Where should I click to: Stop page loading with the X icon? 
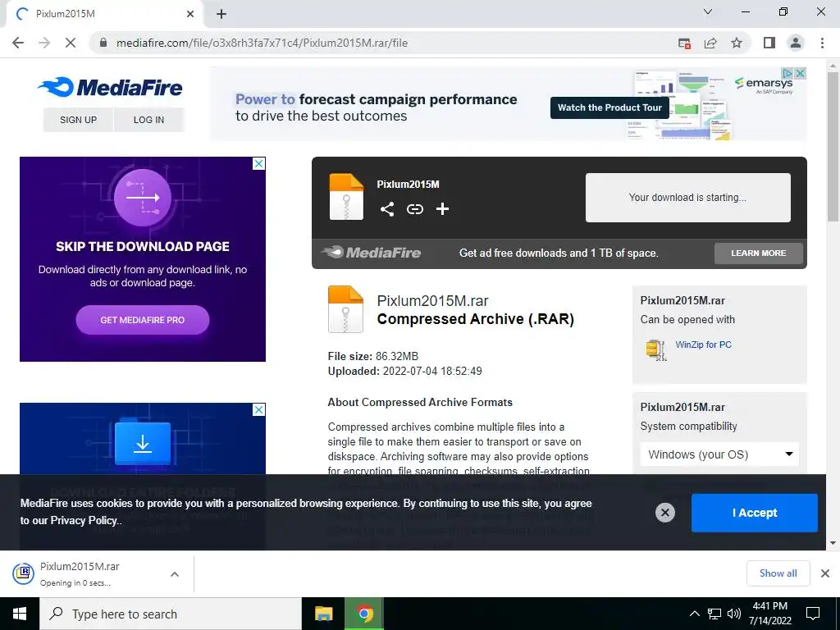coord(71,43)
